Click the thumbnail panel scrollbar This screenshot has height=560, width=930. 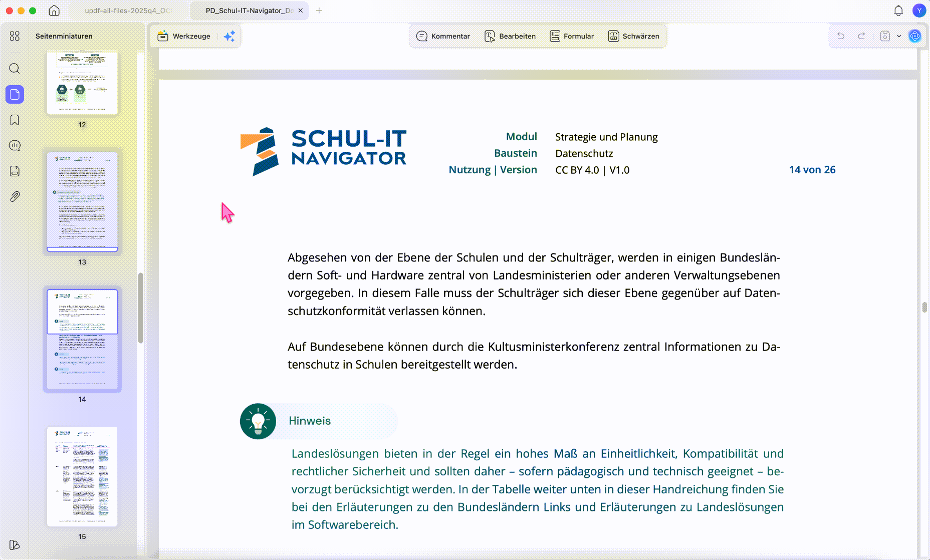coord(141,308)
